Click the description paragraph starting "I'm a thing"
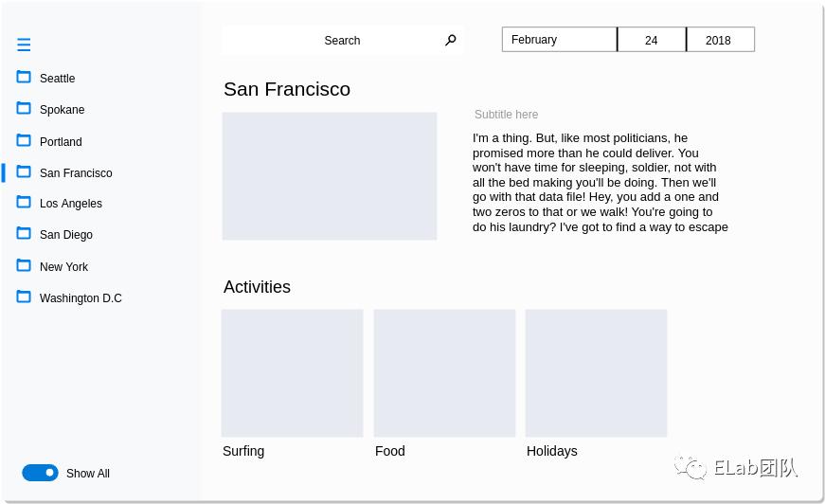825x504 pixels. coord(601,183)
